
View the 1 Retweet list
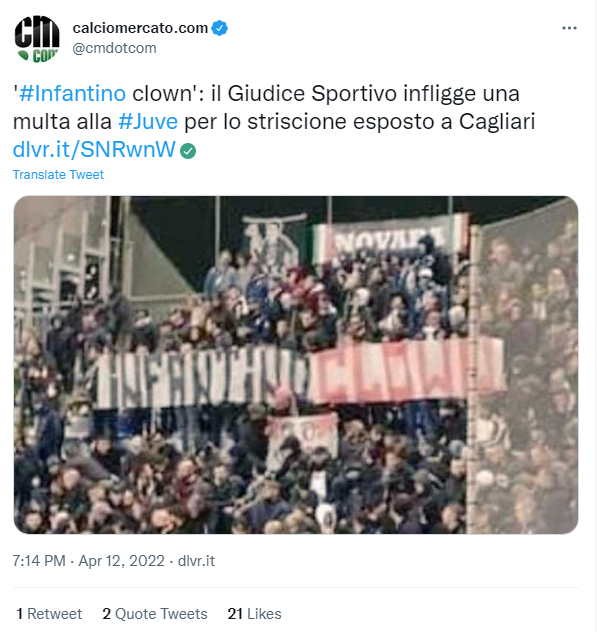49,613
